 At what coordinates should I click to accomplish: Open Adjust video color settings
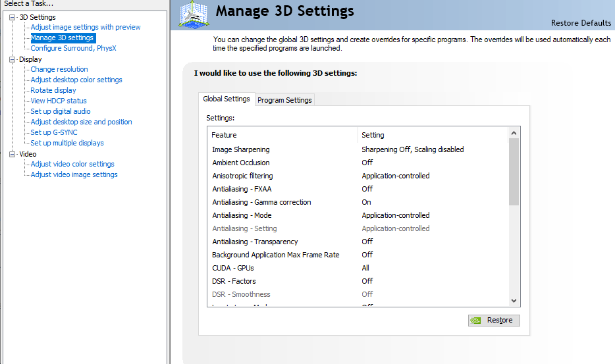point(72,164)
